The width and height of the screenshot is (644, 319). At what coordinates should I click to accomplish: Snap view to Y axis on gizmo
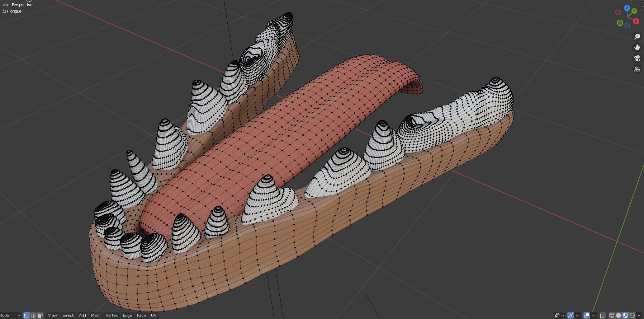[x=634, y=11]
